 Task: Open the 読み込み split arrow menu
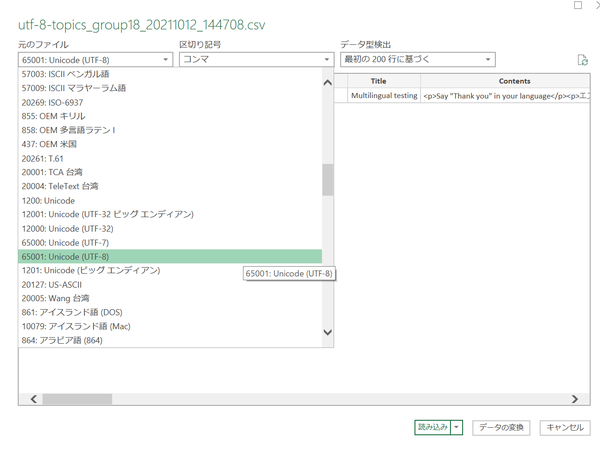(x=457, y=427)
